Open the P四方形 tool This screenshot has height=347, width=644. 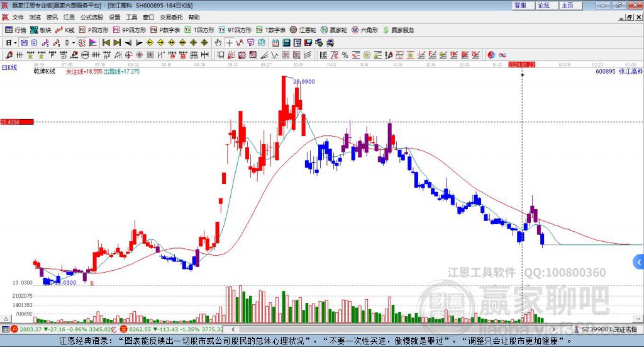(x=94, y=30)
